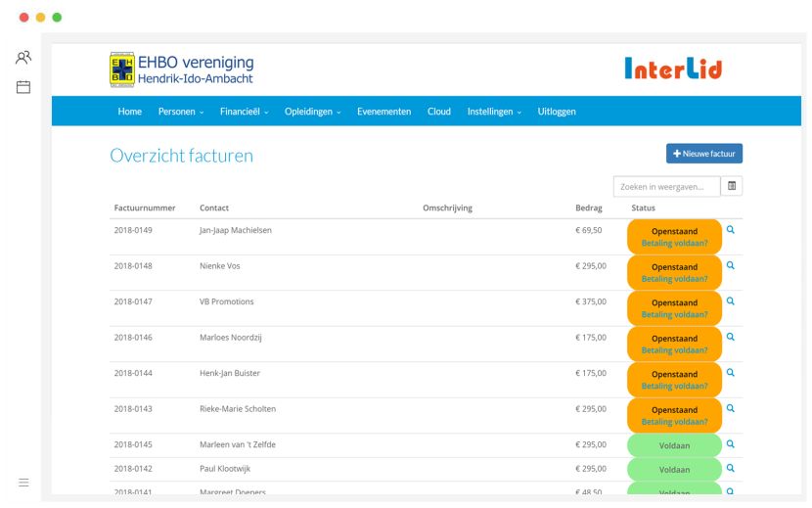The width and height of the screenshot is (812, 508).
Task: Expand the Personen dropdown menu
Action: click(x=181, y=112)
